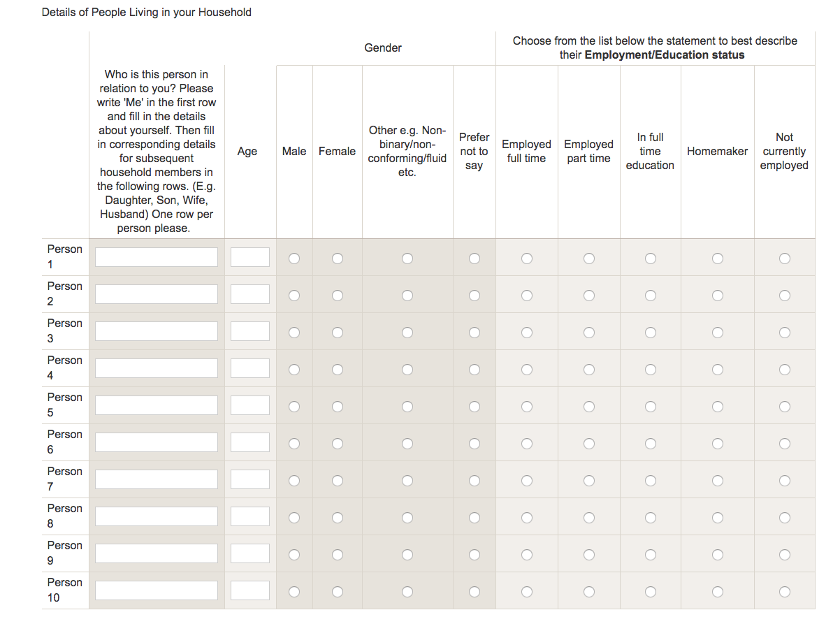Viewport: 840px width, 617px height.
Task: Select Male for Person 10
Action: click(294, 592)
